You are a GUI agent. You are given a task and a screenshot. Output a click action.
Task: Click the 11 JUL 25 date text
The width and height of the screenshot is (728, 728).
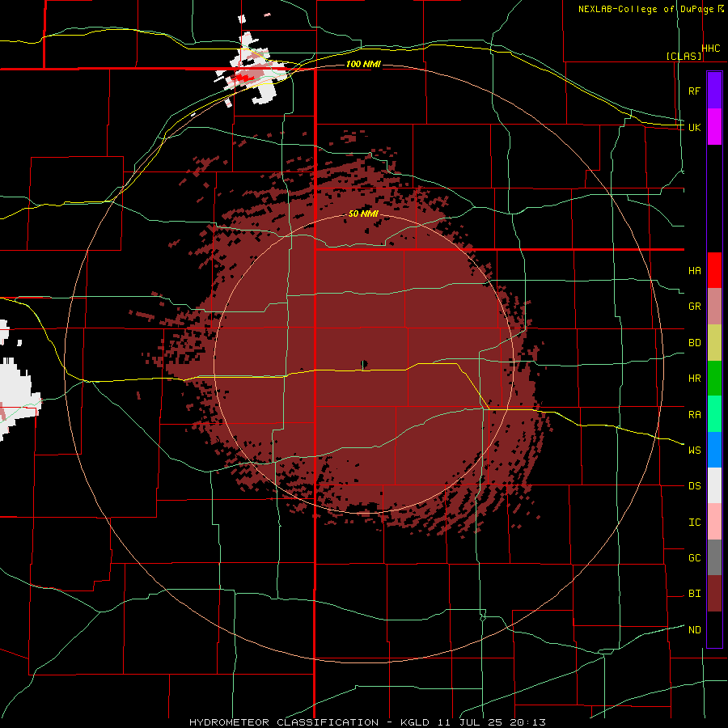468,722
